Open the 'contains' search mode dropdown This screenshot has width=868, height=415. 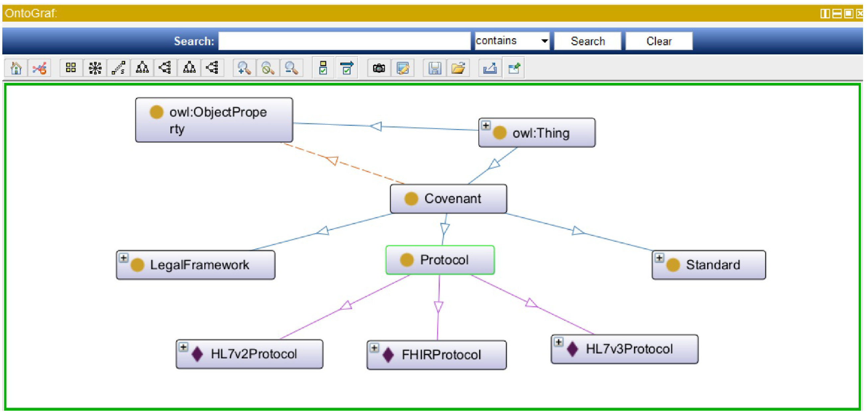pos(512,41)
